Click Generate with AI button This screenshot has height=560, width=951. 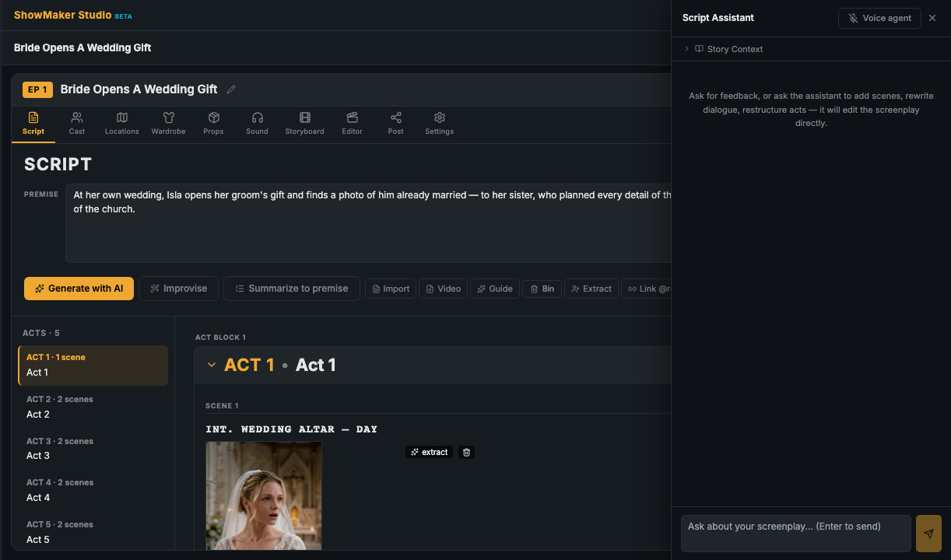pyautogui.click(x=79, y=289)
